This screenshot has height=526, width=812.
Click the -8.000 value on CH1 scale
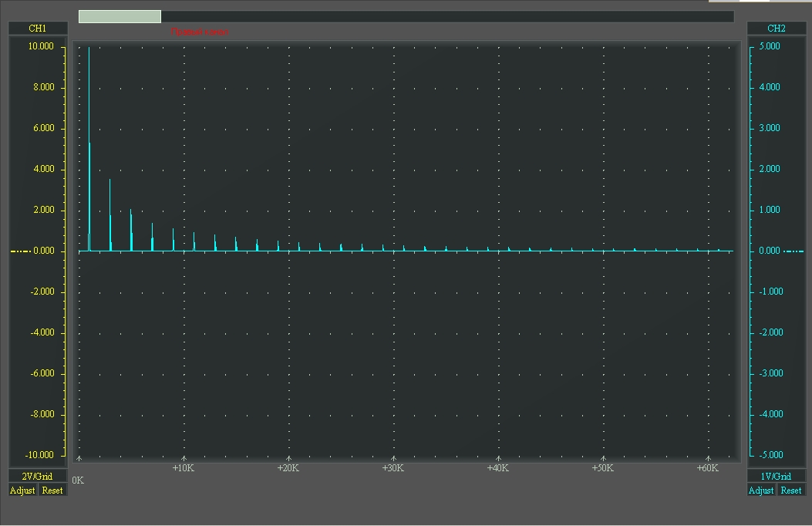[42, 414]
